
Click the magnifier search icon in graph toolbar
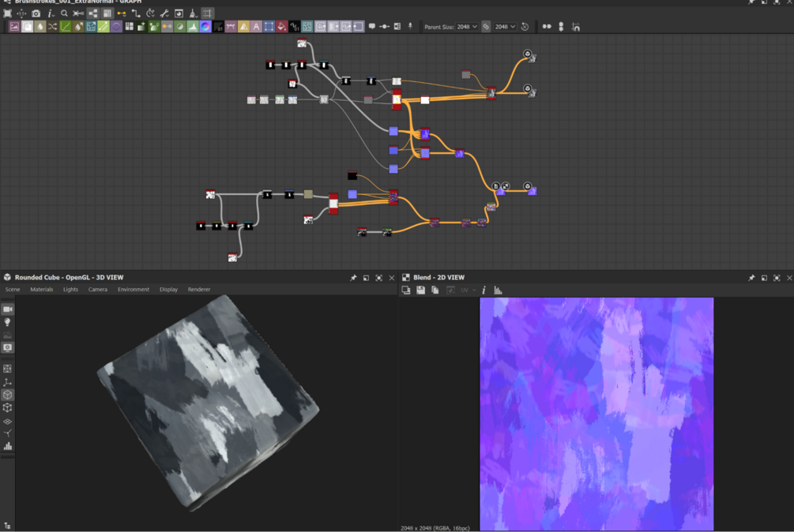[64, 13]
